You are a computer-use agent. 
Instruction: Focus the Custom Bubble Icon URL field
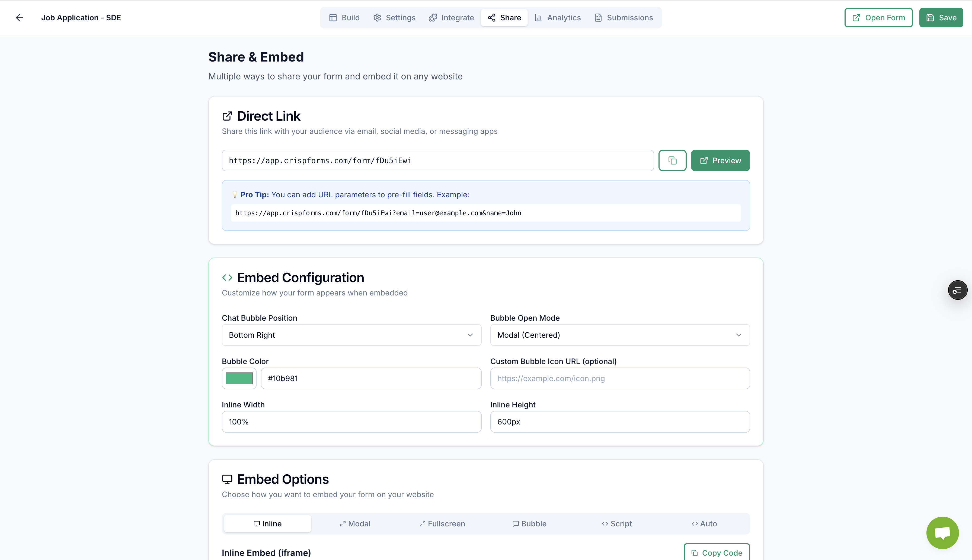pyautogui.click(x=619, y=378)
